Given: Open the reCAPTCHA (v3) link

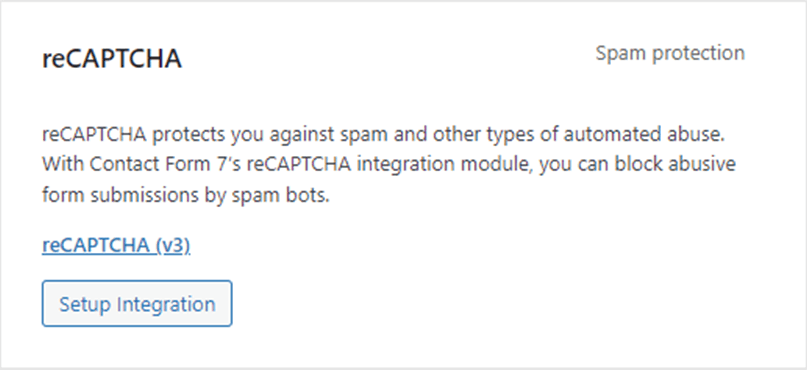Looking at the screenshot, I should pos(116,245).
